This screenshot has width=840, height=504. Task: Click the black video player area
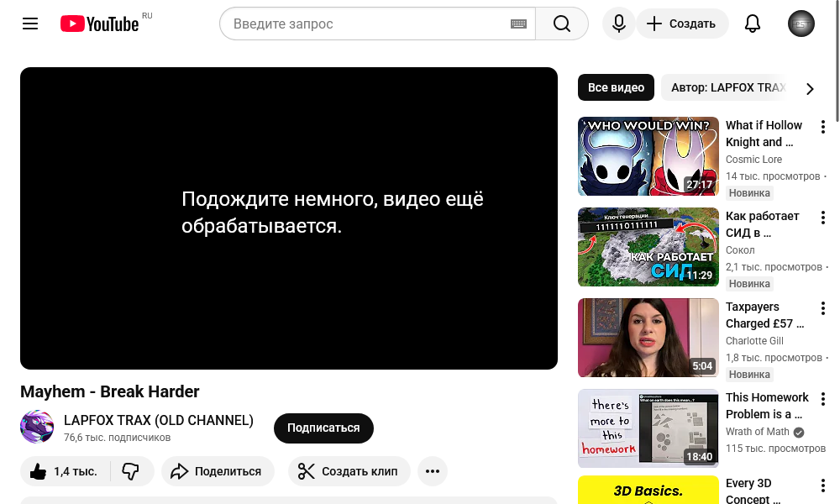(289, 218)
